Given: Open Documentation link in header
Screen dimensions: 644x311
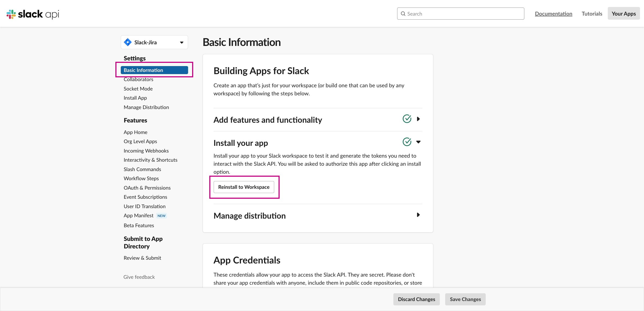Looking at the screenshot, I should coord(554,14).
